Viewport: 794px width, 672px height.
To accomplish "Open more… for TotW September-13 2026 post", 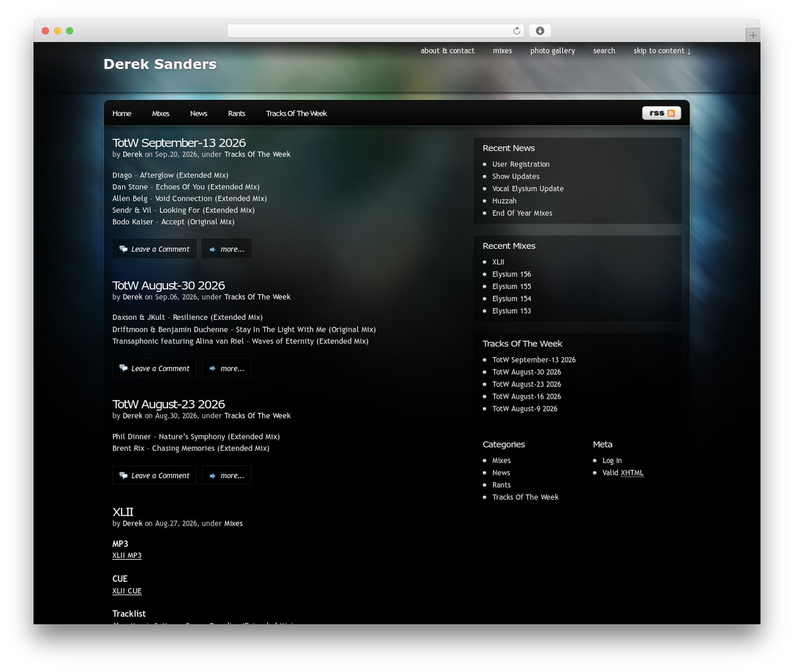I will [x=226, y=249].
